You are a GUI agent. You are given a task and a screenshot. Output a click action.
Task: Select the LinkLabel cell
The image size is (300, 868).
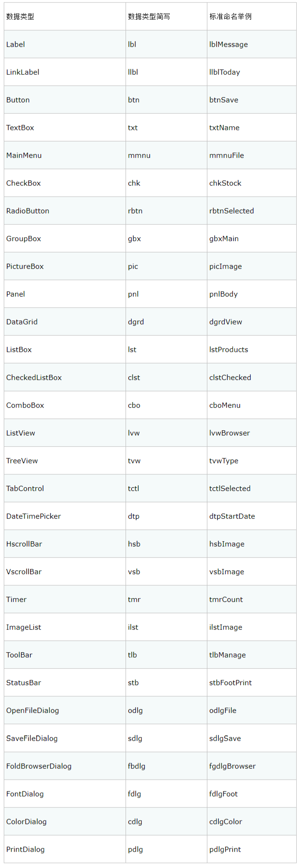coord(23,72)
